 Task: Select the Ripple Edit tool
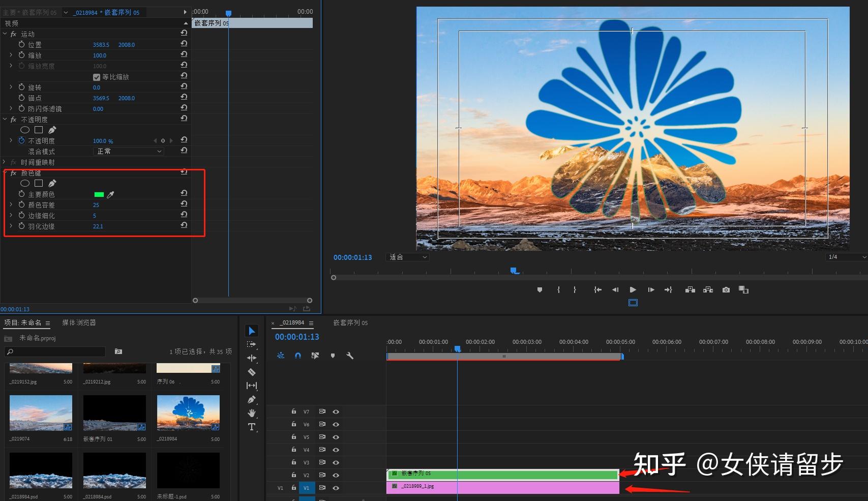(x=252, y=358)
